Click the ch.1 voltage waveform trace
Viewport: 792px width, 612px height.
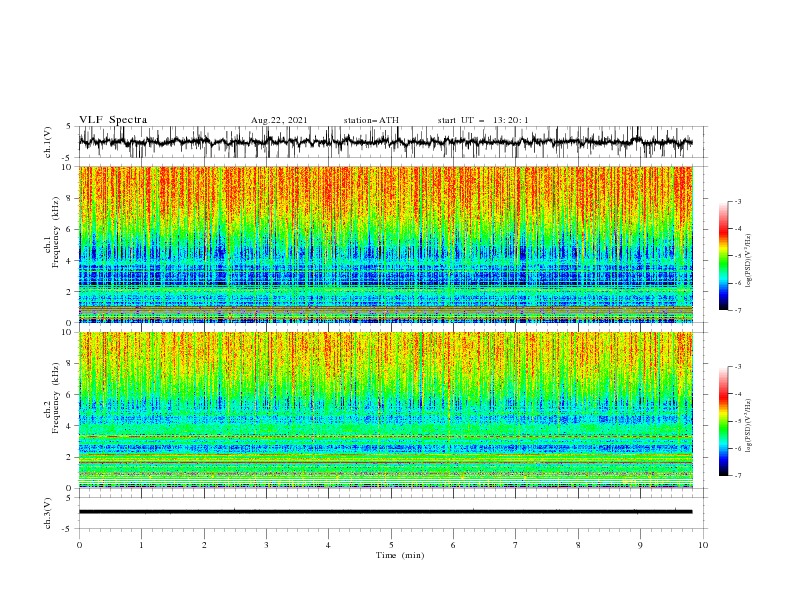coord(385,142)
